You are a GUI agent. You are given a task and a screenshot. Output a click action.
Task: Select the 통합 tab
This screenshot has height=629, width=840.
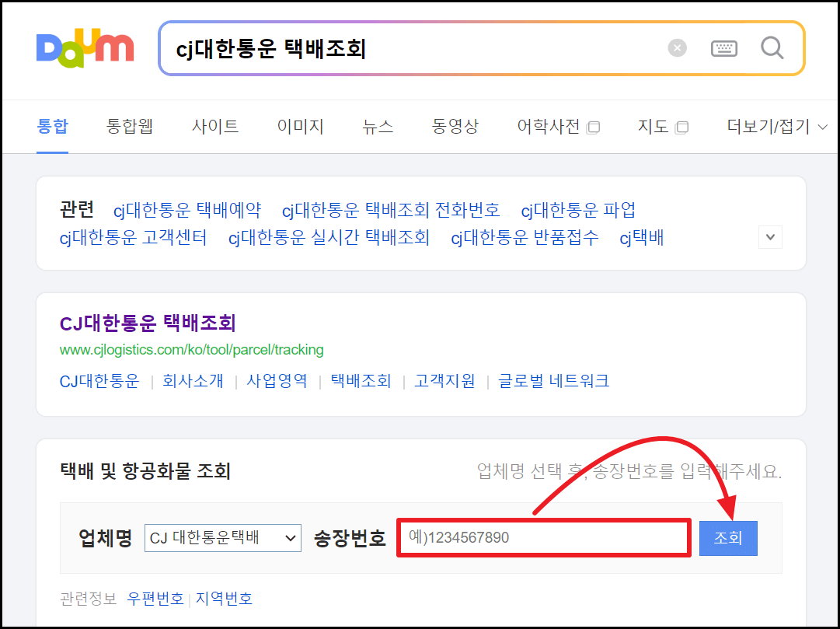[x=53, y=127]
